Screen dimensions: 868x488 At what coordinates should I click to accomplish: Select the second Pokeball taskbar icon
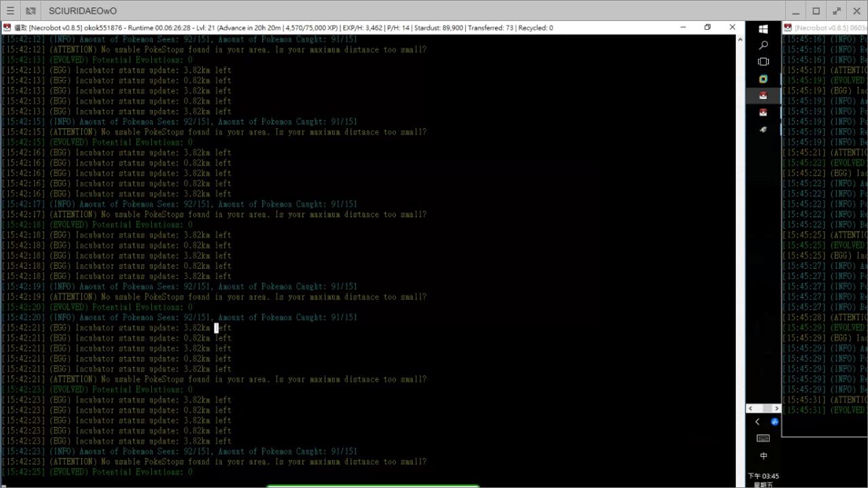[763, 113]
